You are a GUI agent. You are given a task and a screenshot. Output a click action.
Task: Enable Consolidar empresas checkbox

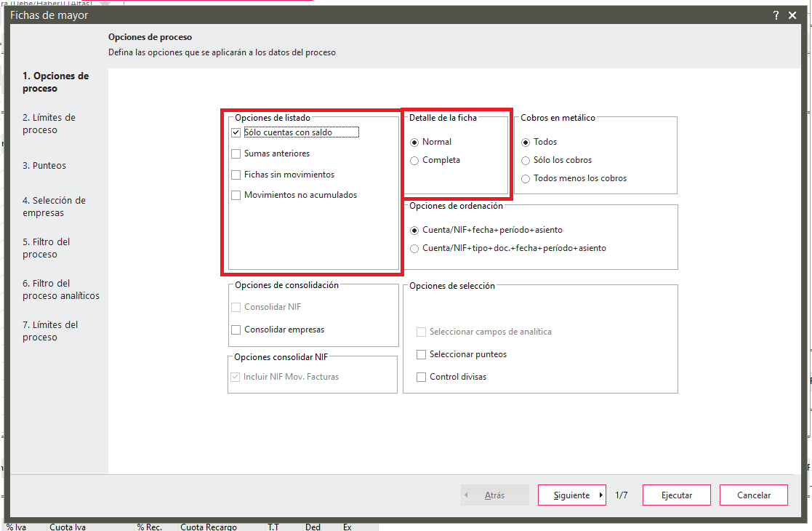pos(236,330)
